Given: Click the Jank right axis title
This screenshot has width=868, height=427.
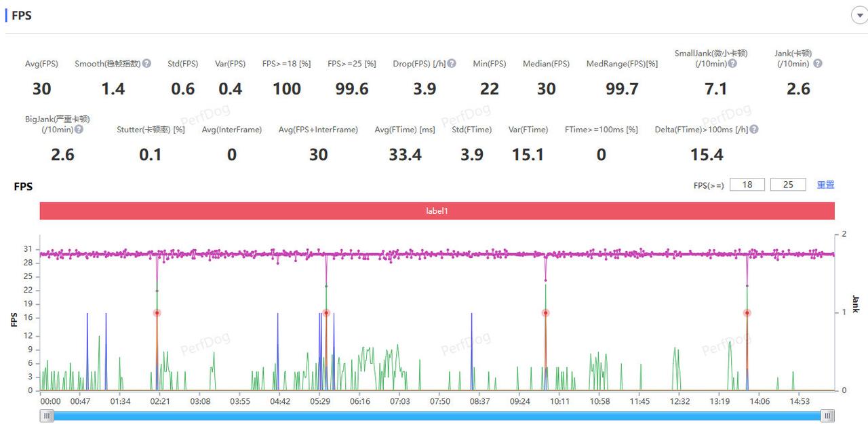Looking at the screenshot, I should (x=855, y=303).
